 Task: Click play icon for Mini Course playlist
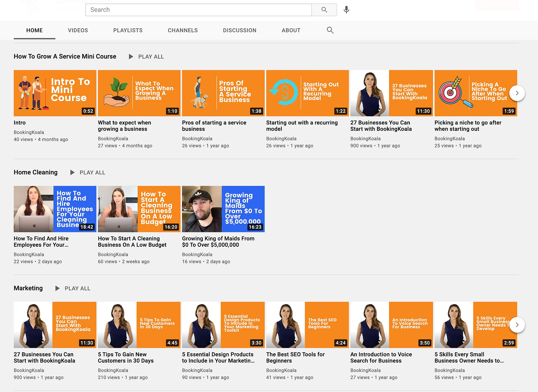point(131,57)
